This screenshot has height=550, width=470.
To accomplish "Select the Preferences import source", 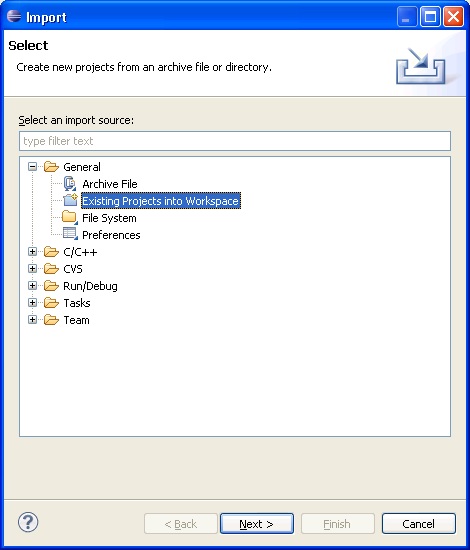I will point(111,235).
